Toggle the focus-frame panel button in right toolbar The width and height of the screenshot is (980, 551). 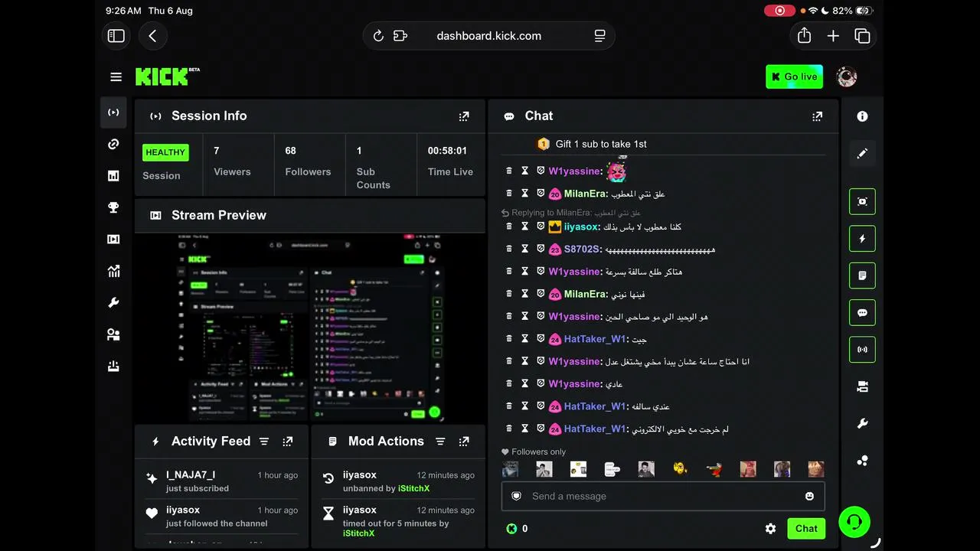coord(862,201)
